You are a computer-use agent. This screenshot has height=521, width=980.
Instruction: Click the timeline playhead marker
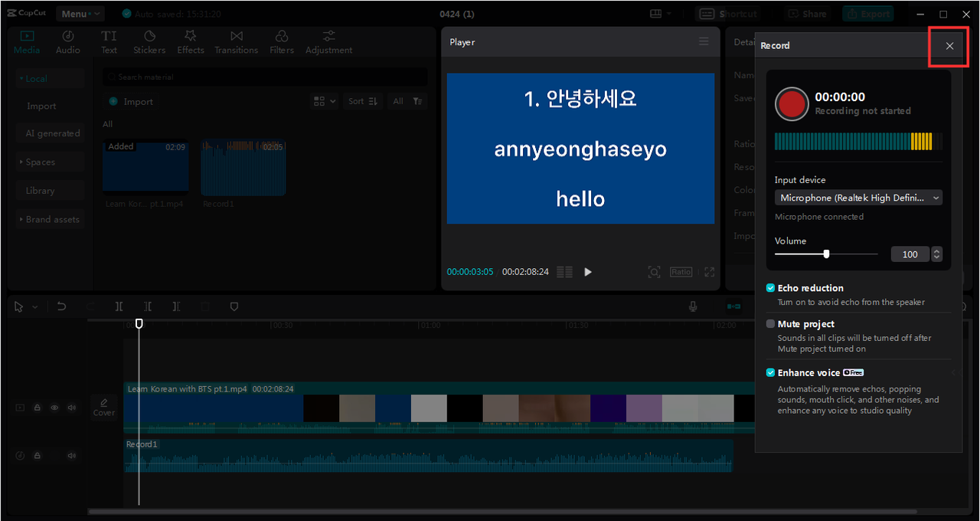(139, 324)
